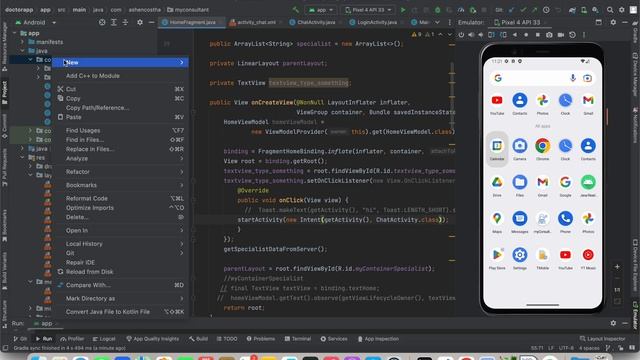
Task: Open Camera app in emulator
Action: 520,149
